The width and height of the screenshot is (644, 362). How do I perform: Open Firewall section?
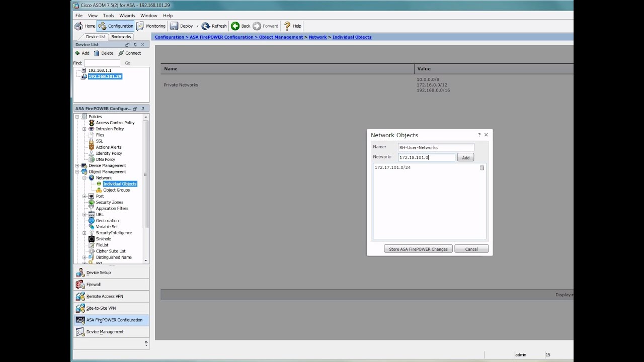111,285
